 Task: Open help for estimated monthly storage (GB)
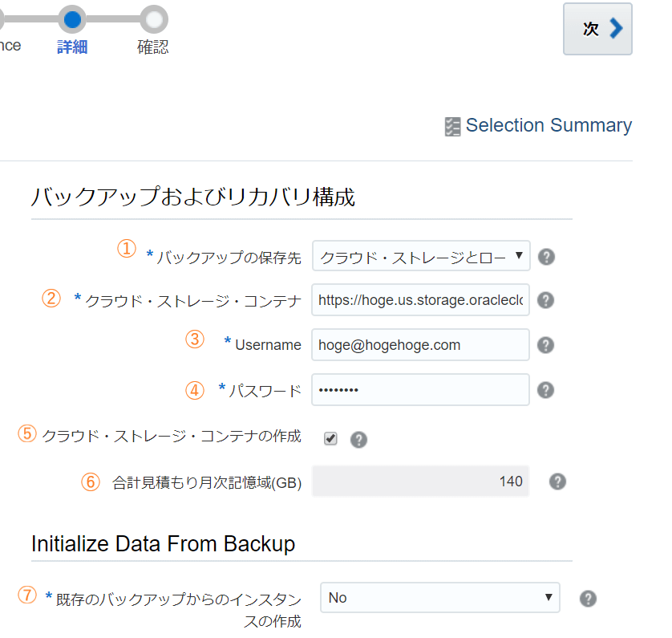[557, 482]
